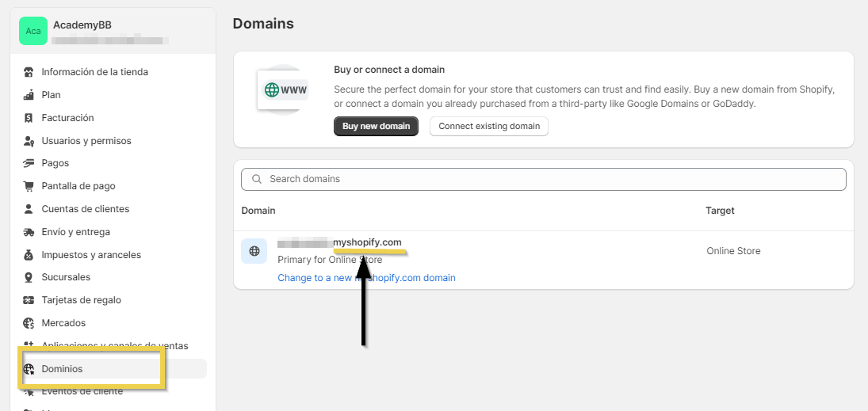
Task: Click Connect existing domain button
Action: (488, 126)
